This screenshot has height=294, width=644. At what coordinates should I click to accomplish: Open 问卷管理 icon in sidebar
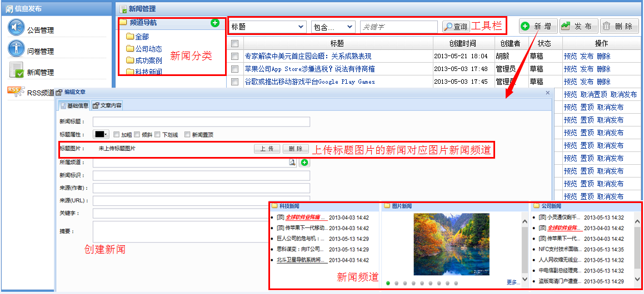16,48
